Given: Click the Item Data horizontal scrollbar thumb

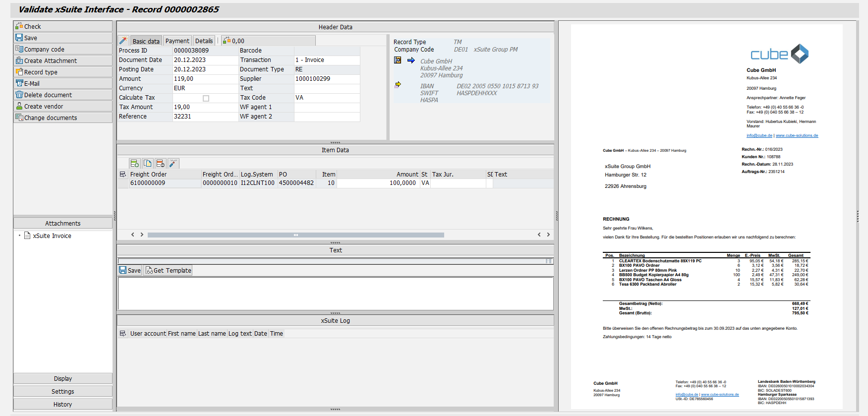Looking at the screenshot, I should (296, 235).
